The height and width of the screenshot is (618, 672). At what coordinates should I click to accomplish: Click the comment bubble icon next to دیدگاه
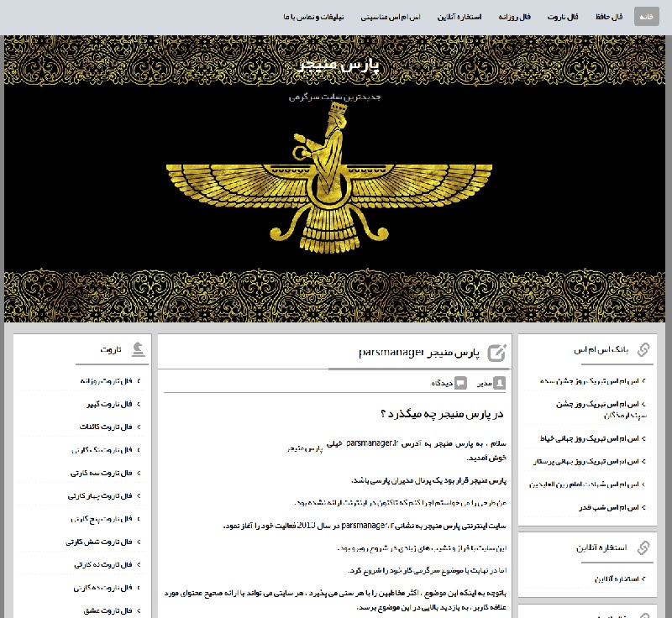(460, 382)
